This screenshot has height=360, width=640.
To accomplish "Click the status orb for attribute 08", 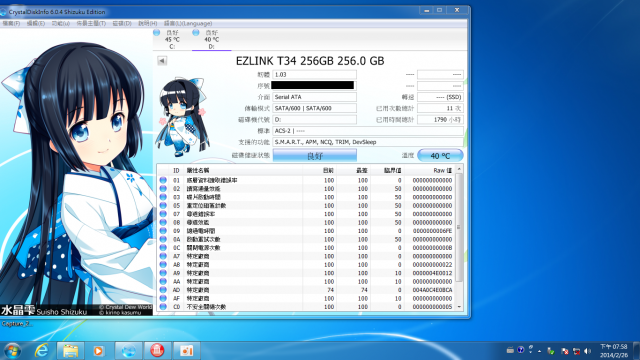I will (163, 222).
